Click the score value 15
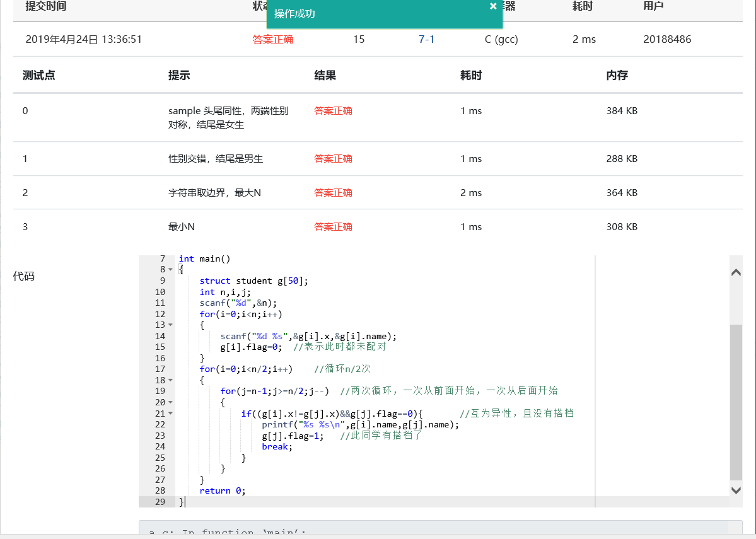 359,39
